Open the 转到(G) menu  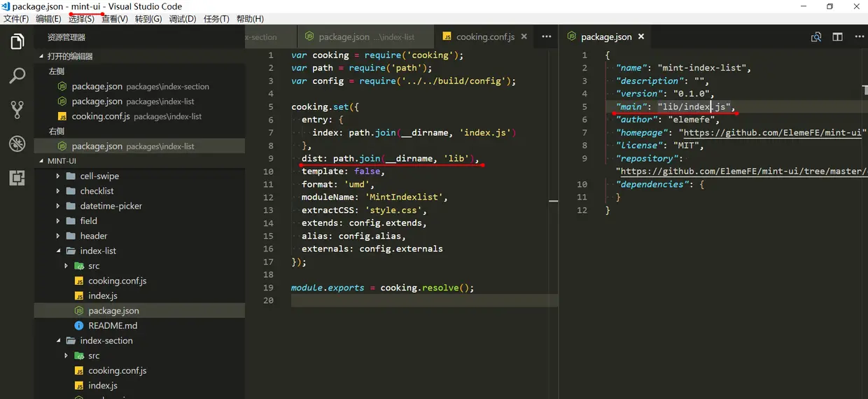click(148, 19)
